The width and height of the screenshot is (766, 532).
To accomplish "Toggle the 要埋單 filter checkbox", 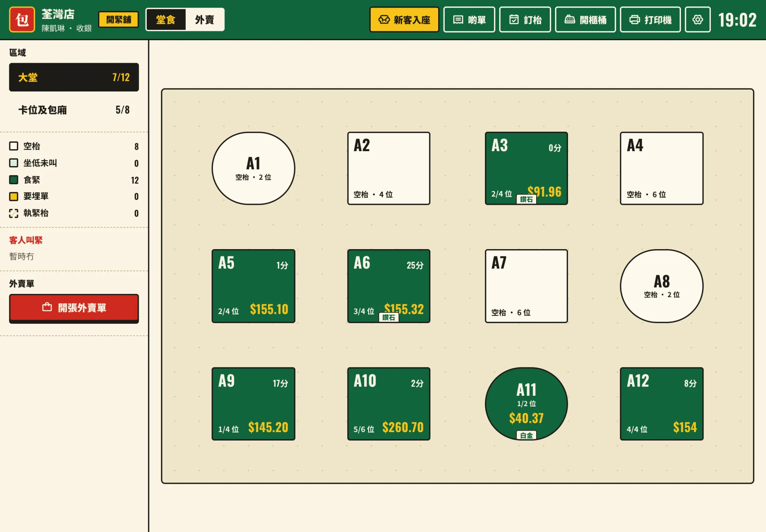I will click(14, 196).
